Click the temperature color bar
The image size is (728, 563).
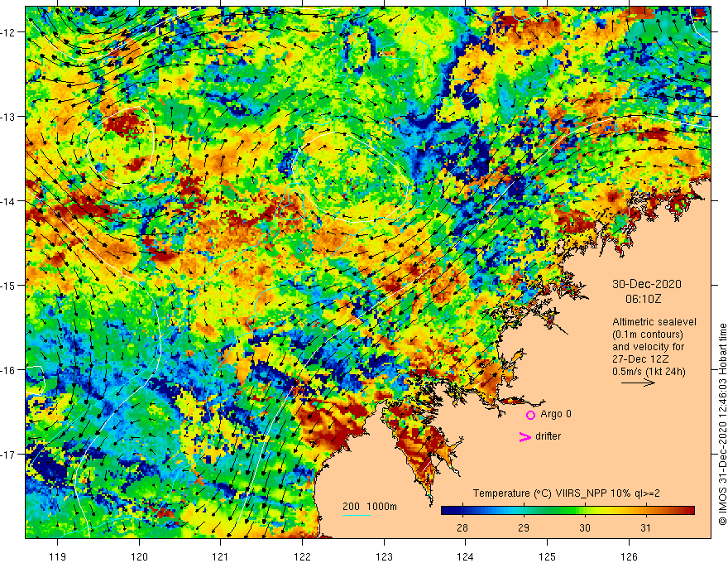pyautogui.click(x=568, y=511)
